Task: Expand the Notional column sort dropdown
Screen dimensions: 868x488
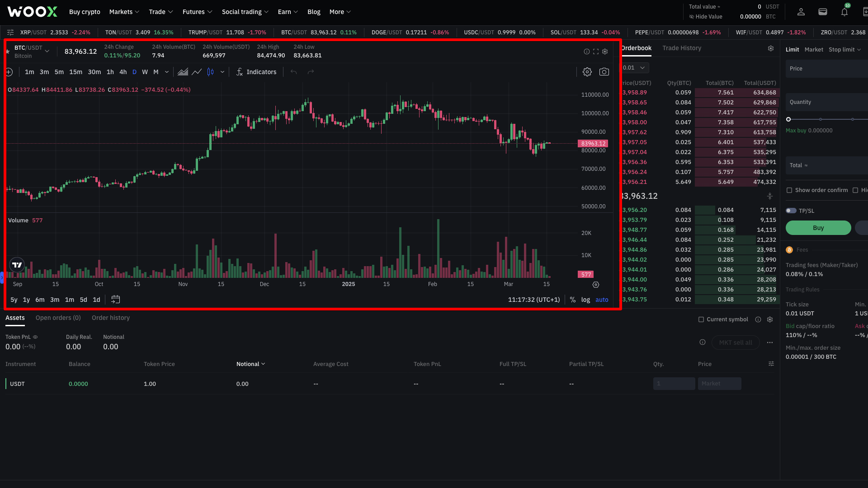Action: pyautogui.click(x=264, y=364)
